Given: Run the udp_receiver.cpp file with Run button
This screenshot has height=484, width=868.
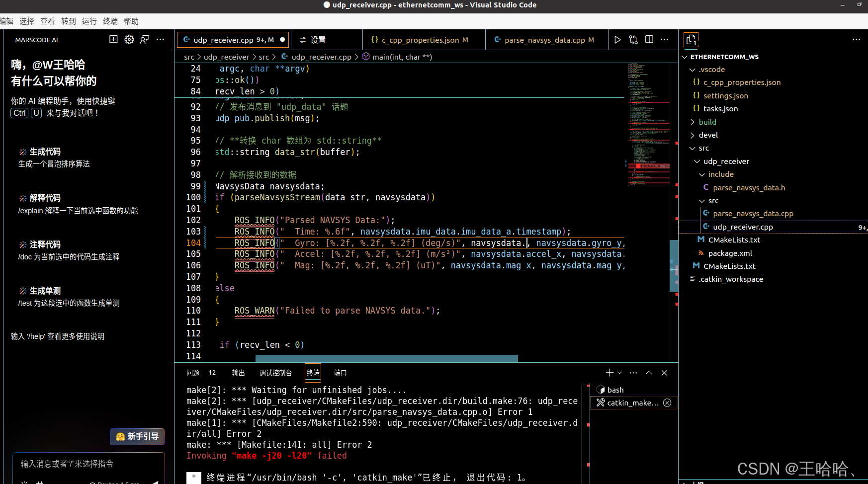Looking at the screenshot, I should point(617,40).
